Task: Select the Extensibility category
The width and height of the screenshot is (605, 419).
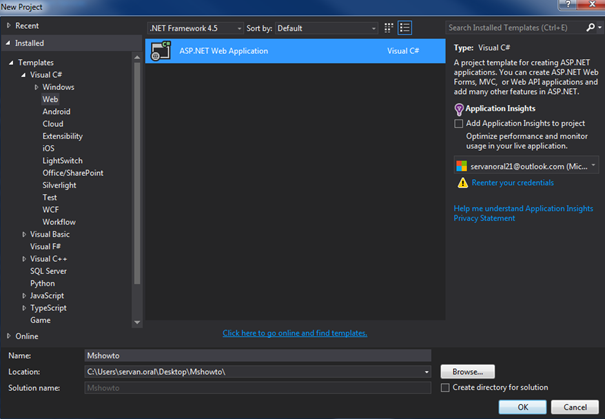Action: tap(63, 136)
